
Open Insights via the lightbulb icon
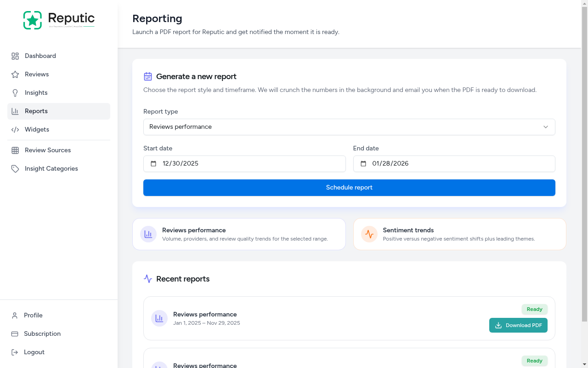(x=15, y=92)
